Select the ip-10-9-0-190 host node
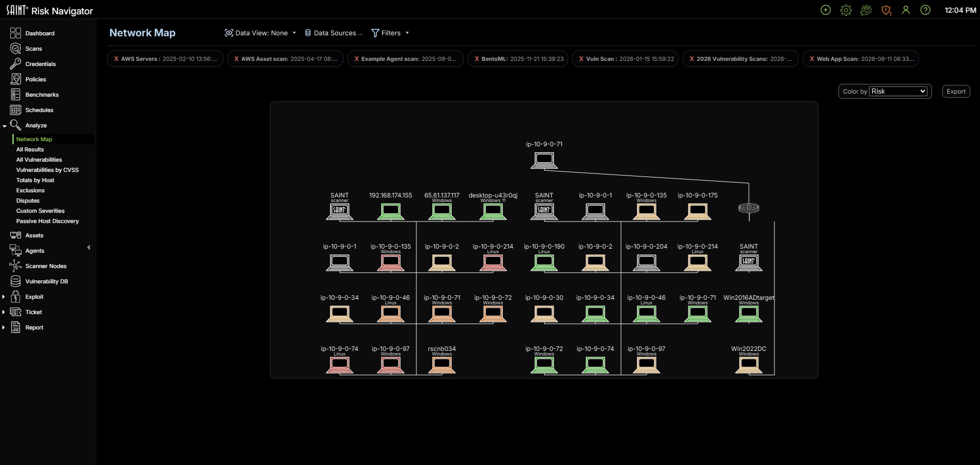Image resolution: width=980 pixels, height=465 pixels. pyautogui.click(x=544, y=262)
